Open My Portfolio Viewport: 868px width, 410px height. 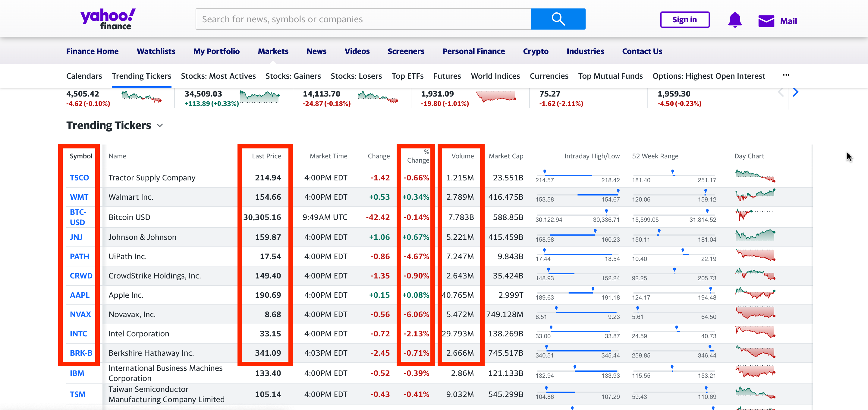coord(216,51)
